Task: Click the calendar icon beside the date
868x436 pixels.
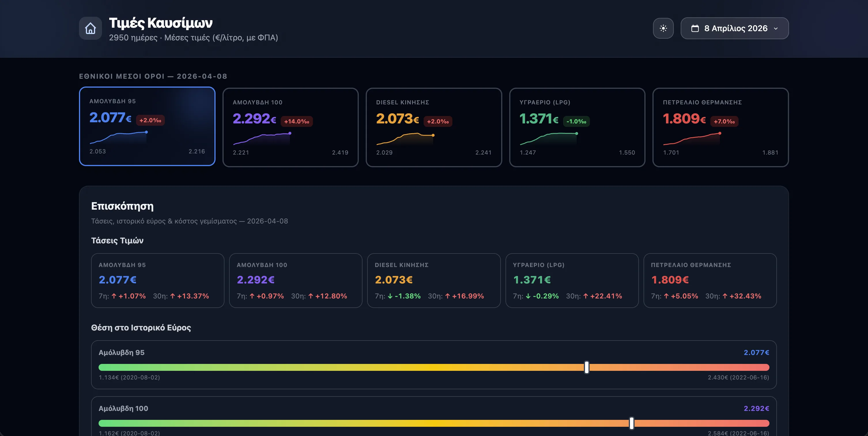Action: point(695,28)
